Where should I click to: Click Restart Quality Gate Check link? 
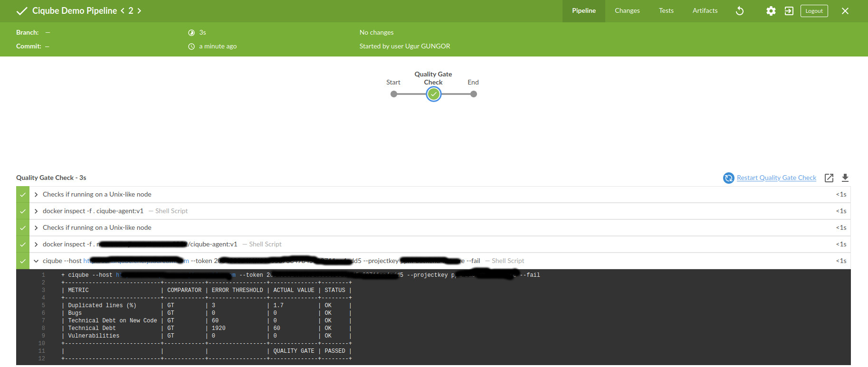click(x=776, y=178)
